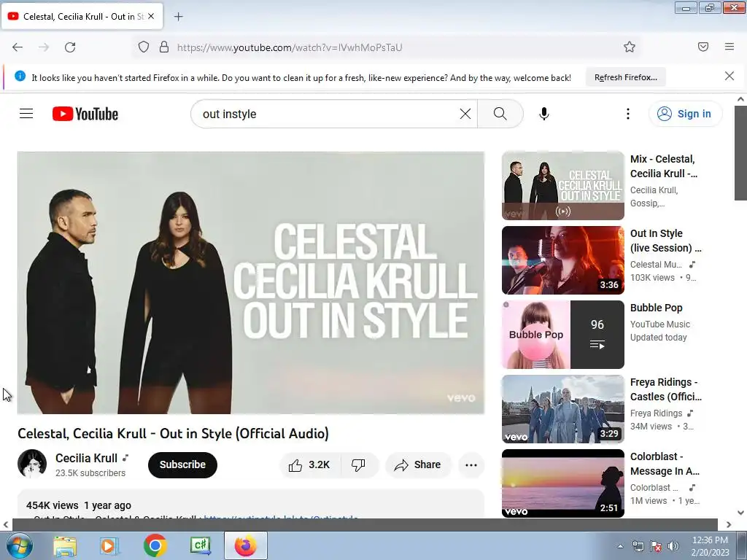Start voice search with microphone icon
The height and width of the screenshot is (560, 747).
[544, 114]
